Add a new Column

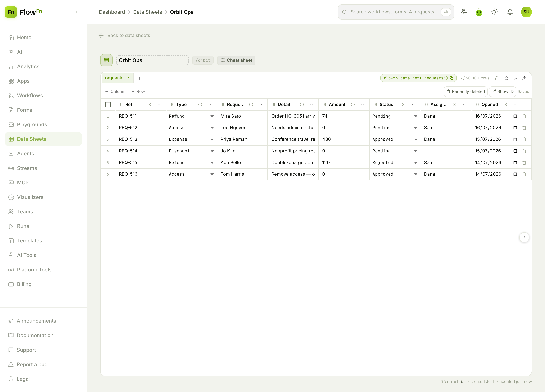(115, 91)
